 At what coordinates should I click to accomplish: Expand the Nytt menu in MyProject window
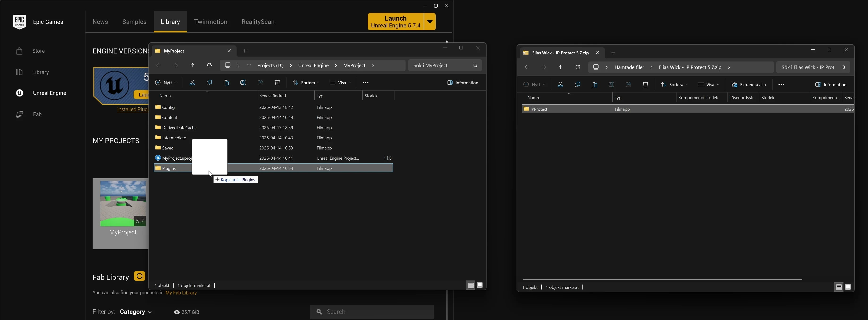click(166, 83)
